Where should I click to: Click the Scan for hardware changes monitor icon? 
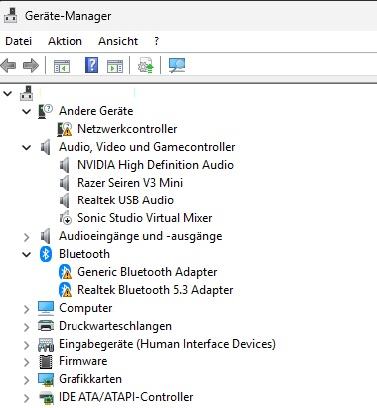[177, 65]
